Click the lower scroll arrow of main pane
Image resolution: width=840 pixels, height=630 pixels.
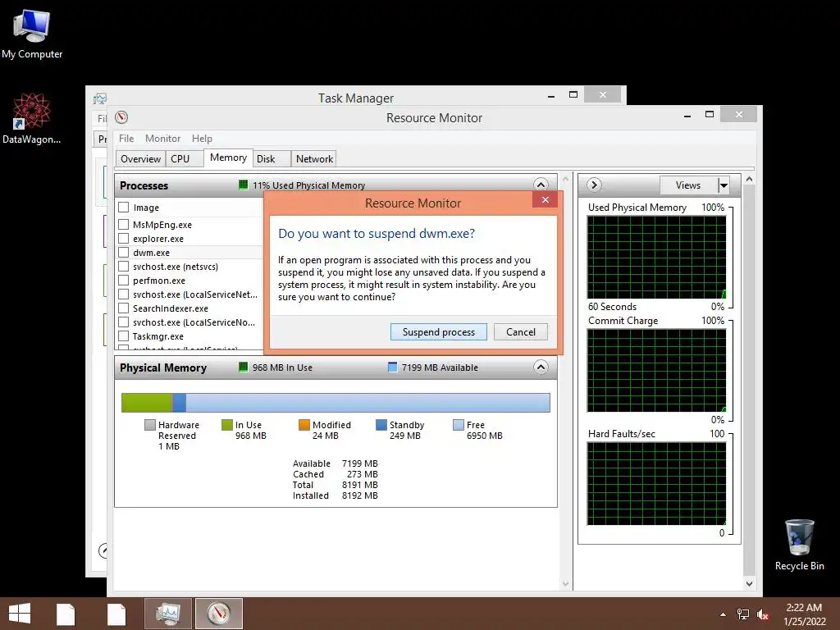pos(565,583)
